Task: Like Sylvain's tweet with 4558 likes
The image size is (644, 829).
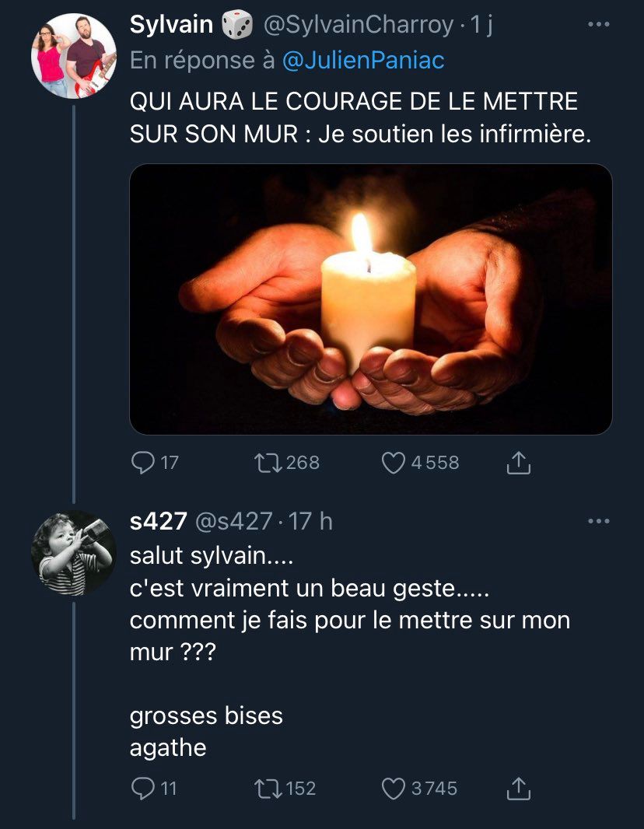Action: (394, 463)
